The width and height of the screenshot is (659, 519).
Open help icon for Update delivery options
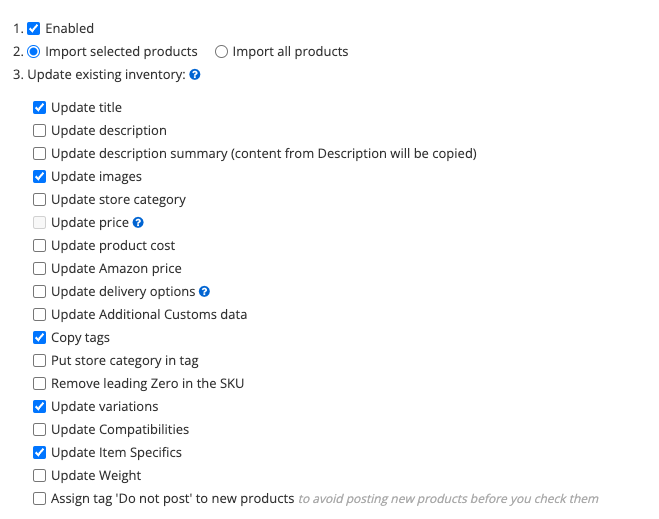[x=204, y=292]
